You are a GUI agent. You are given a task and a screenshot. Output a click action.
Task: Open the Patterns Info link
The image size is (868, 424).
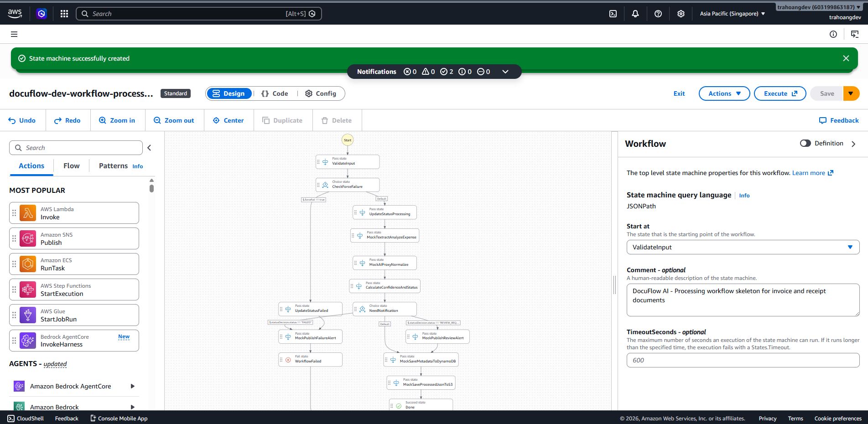pos(138,166)
